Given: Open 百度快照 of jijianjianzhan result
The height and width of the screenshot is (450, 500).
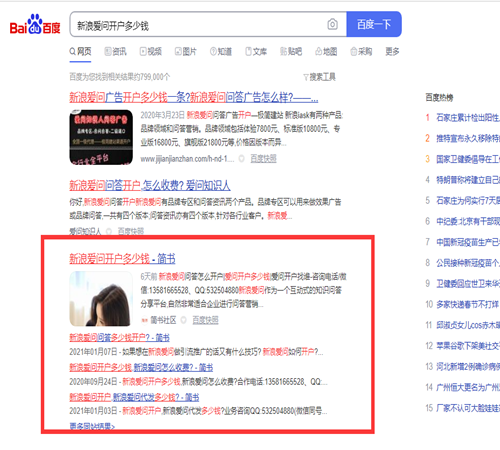Looking at the screenshot, I should point(263,159).
